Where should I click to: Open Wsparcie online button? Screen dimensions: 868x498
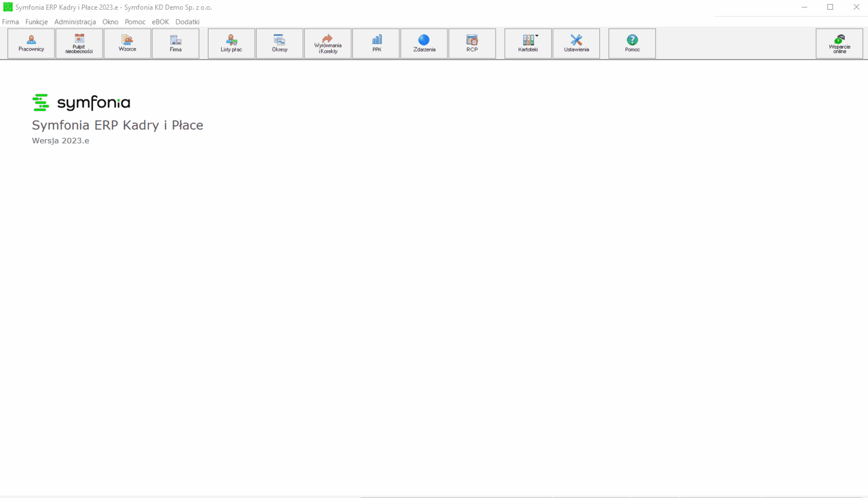point(840,44)
